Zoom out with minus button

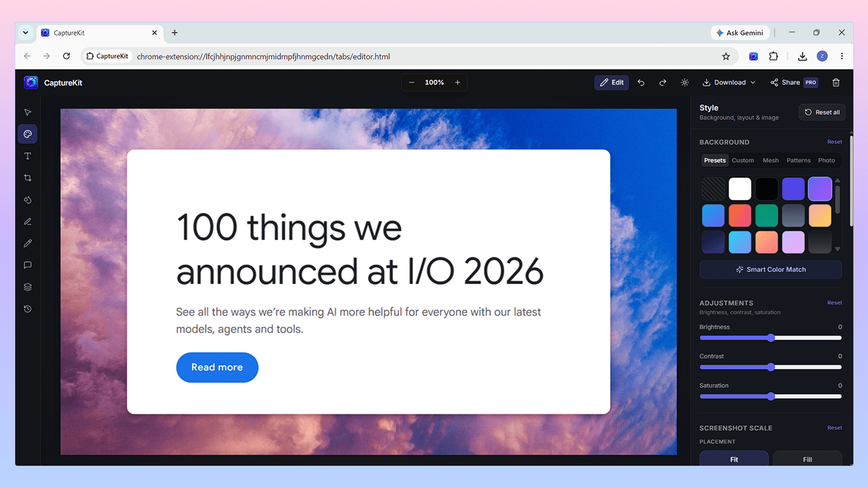[x=412, y=82]
